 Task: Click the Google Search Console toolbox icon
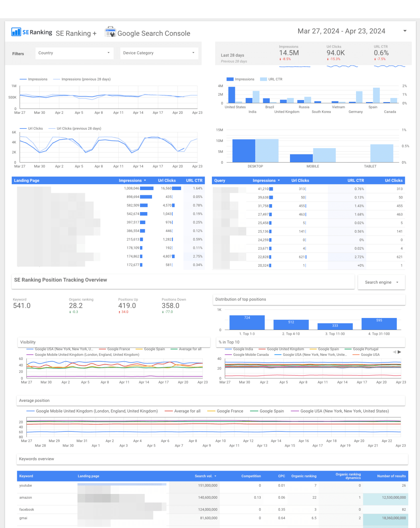coord(110,32)
